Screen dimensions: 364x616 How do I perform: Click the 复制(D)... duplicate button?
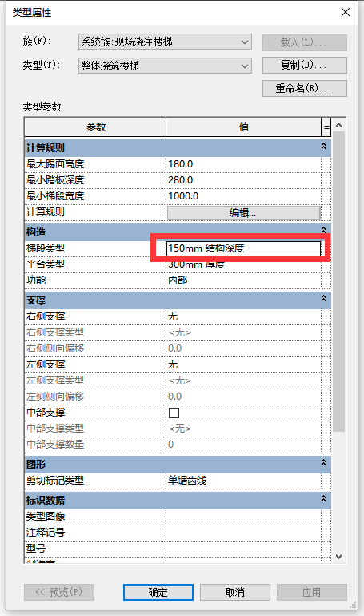304,65
